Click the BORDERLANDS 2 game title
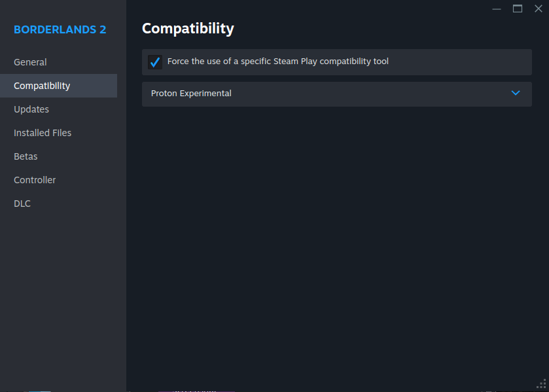The height and width of the screenshot is (392, 549). click(60, 30)
